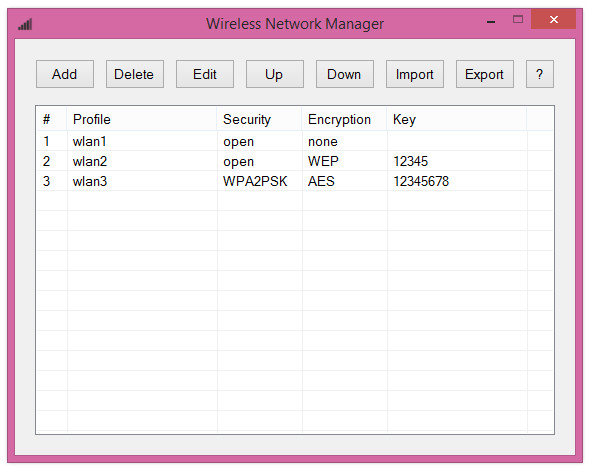Viewport: 592px width, 473px height.
Task: Import wireless profiles
Action: click(415, 74)
